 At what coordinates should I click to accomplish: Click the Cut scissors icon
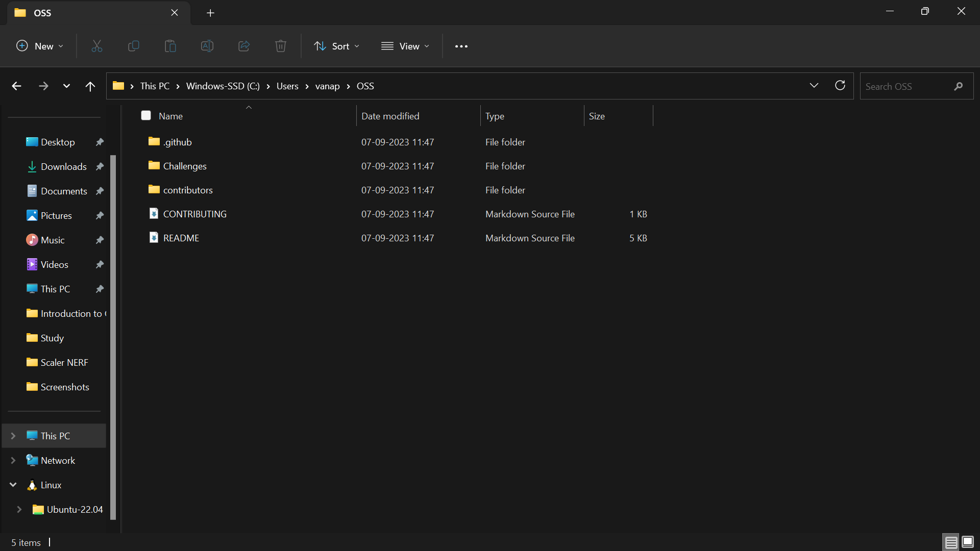97,46
